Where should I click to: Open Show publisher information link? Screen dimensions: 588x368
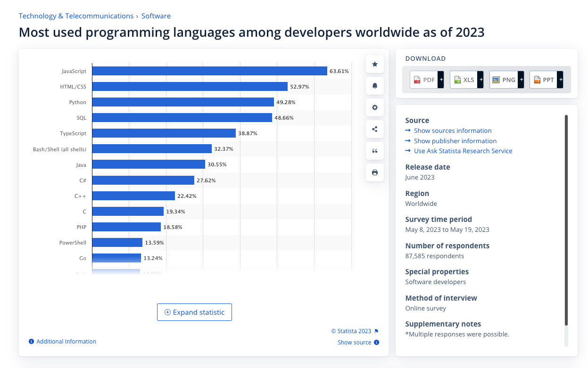tap(455, 141)
